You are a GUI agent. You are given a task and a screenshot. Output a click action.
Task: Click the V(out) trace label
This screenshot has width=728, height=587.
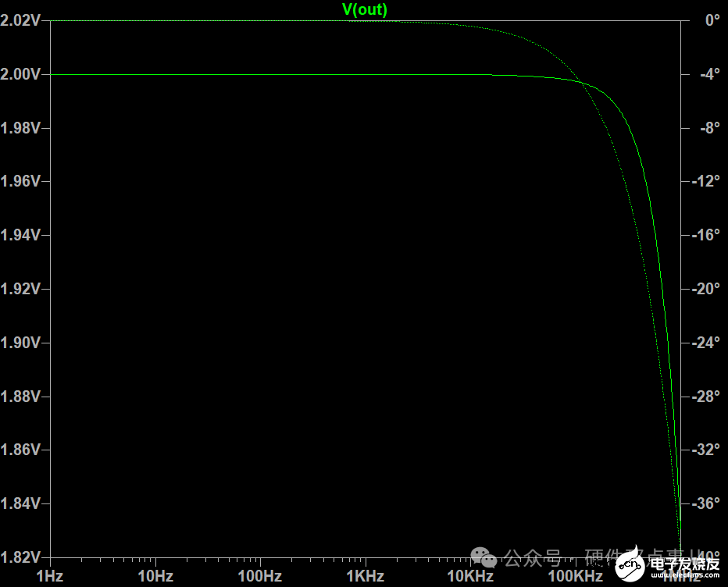[x=365, y=9]
